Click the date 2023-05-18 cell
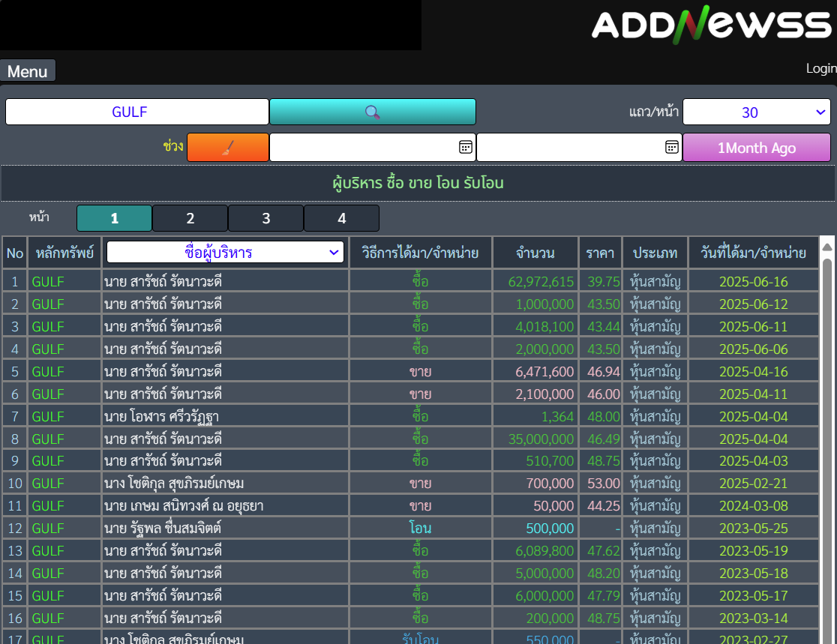The width and height of the screenshot is (837, 644). click(753, 573)
